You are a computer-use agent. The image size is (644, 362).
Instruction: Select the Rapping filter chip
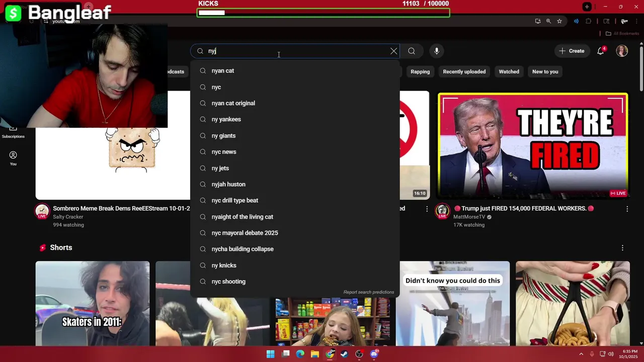pos(420,71)
